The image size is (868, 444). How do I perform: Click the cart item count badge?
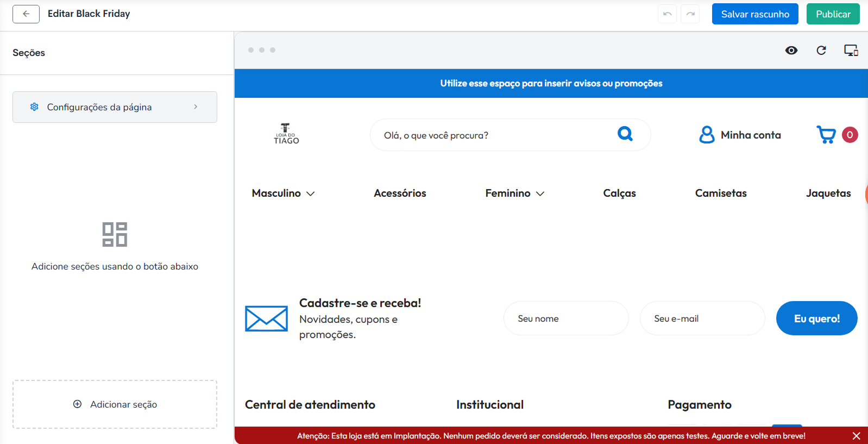point(850,135)
